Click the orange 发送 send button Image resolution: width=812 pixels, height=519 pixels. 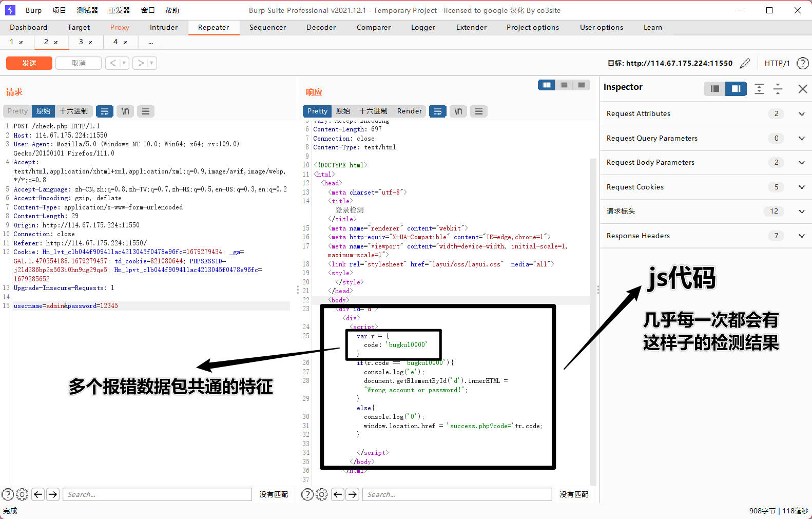[29, 63]
